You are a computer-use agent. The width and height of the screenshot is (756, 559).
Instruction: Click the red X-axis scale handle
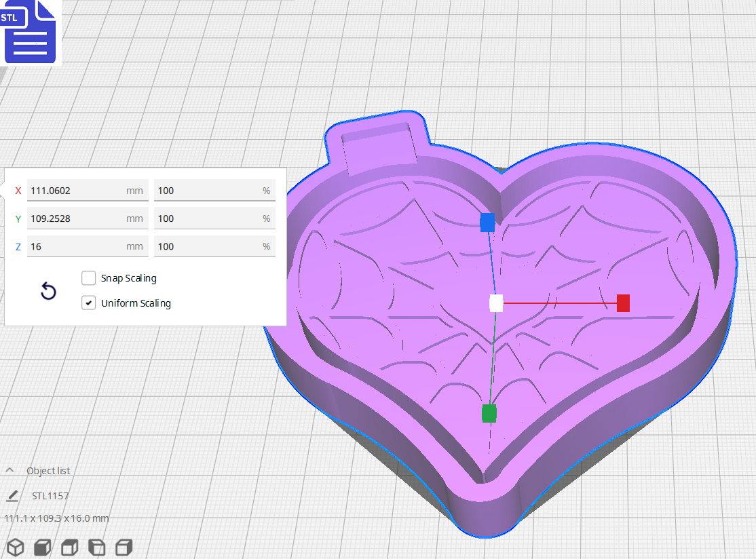[x=624, y=303]
